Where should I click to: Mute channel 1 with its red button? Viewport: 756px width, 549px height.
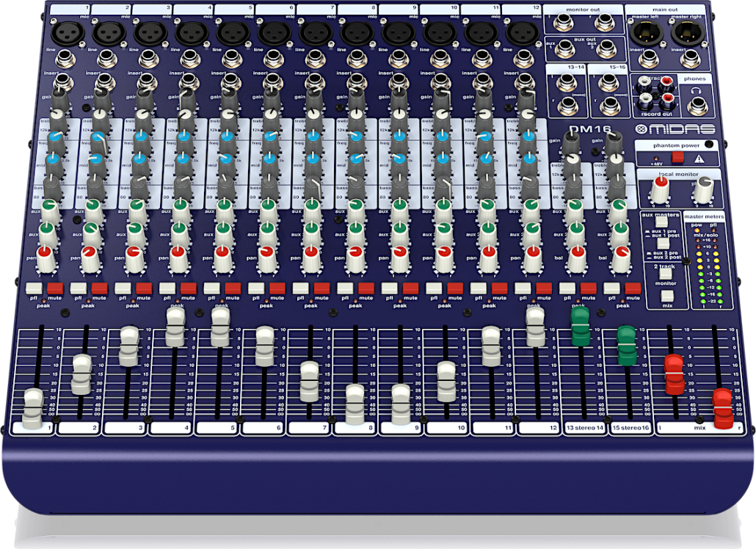pyautogui.click(x=54, y=288)
